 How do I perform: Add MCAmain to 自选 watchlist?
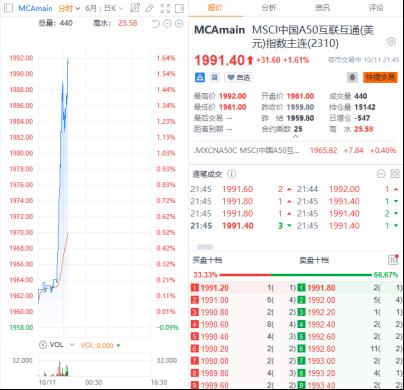coord(238,78)
